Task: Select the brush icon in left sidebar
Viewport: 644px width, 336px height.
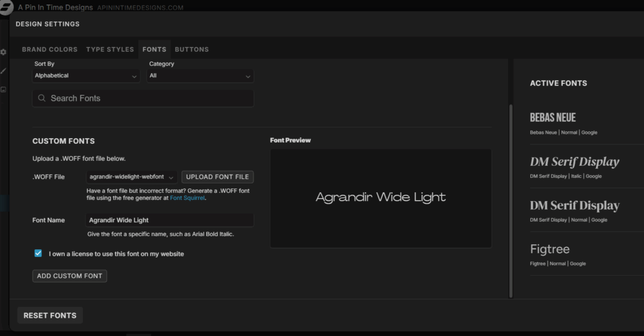Action: (x=3, y=71)
